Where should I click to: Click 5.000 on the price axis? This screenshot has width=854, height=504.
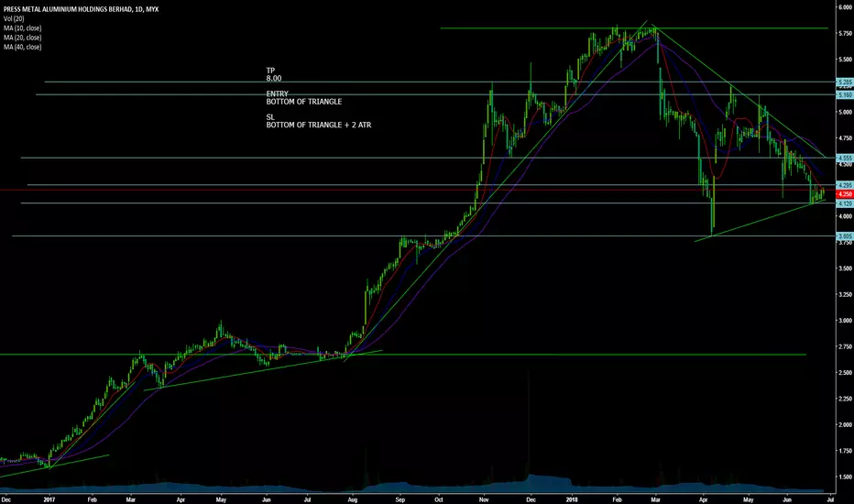point(845,112)
